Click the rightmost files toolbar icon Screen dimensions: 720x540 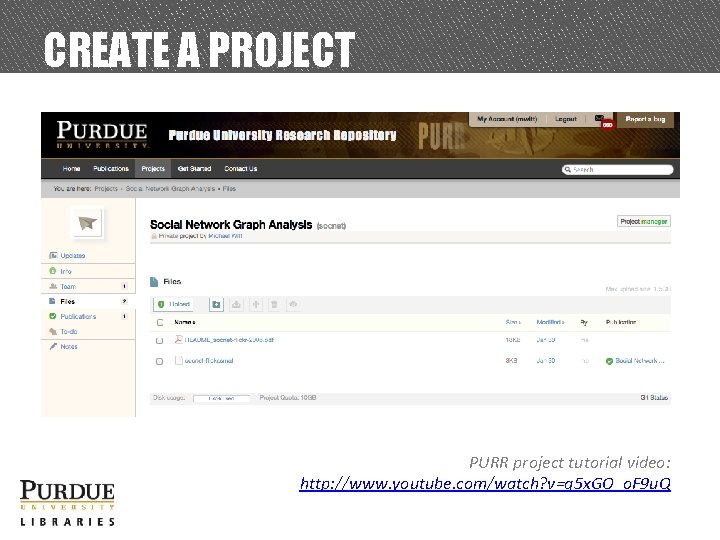click(x=293, y=304)
